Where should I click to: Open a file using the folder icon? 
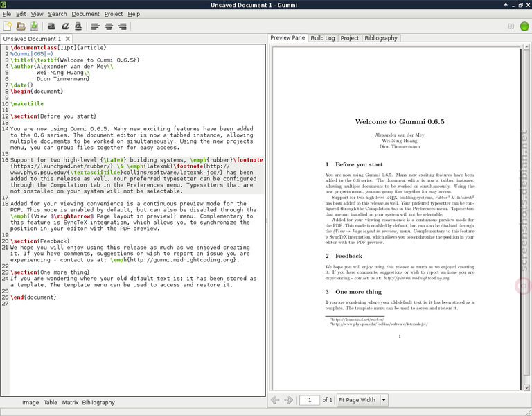tap(21, 26)
